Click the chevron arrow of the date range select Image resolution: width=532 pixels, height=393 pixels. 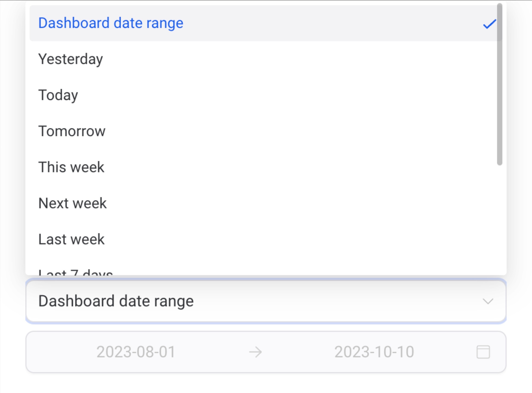pyautogui.click(x=488, y=301)
